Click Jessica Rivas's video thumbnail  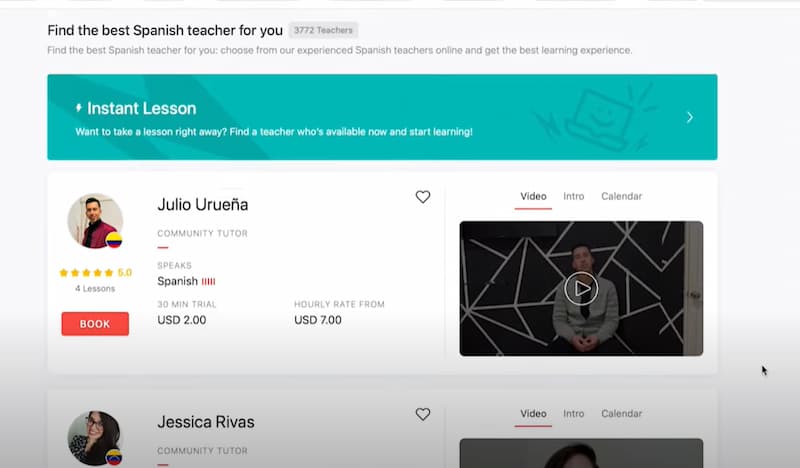pyautogui.click(x=581, y=453)
